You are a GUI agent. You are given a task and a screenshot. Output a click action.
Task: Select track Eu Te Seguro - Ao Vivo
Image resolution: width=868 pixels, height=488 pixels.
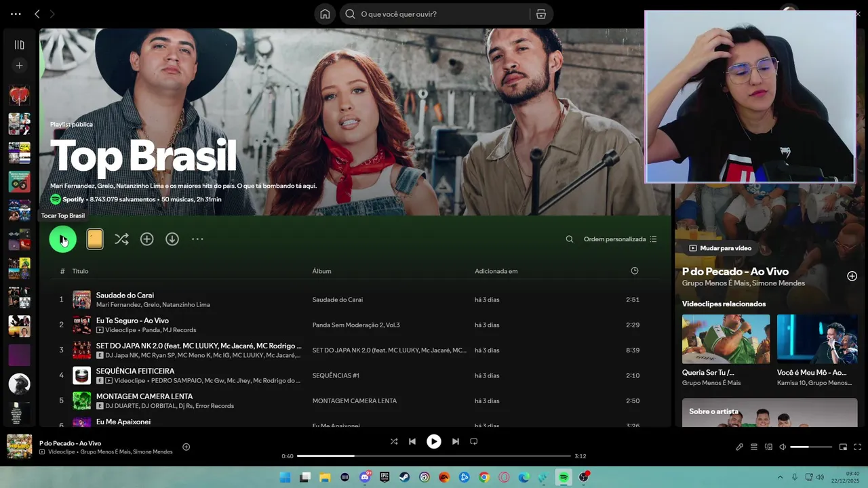pyautogui.click(x=132, y=321)
